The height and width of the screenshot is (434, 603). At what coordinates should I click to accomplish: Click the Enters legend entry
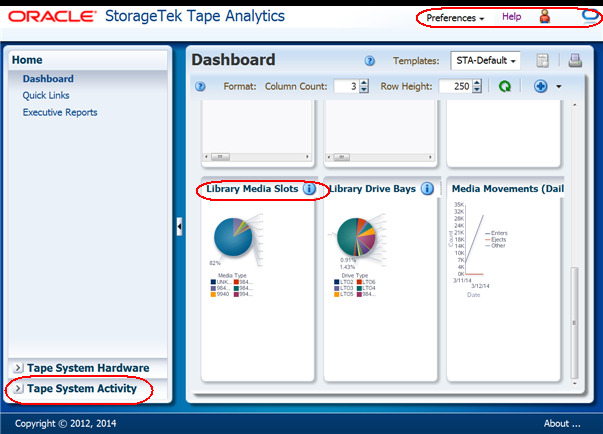(x=496, y=233)
